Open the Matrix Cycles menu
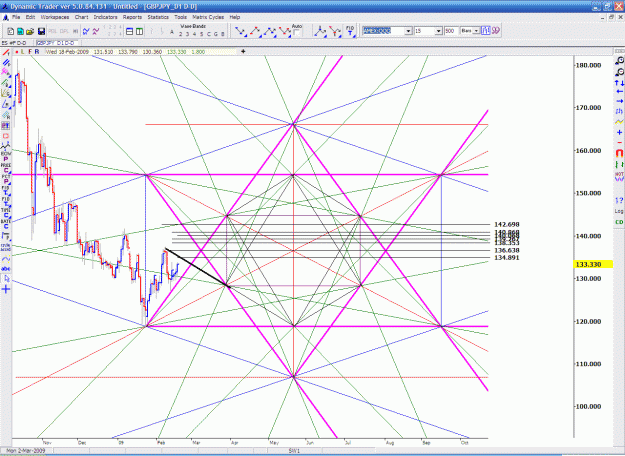The width and height of the screenshot is (625, 456). (x=208, y=17)
